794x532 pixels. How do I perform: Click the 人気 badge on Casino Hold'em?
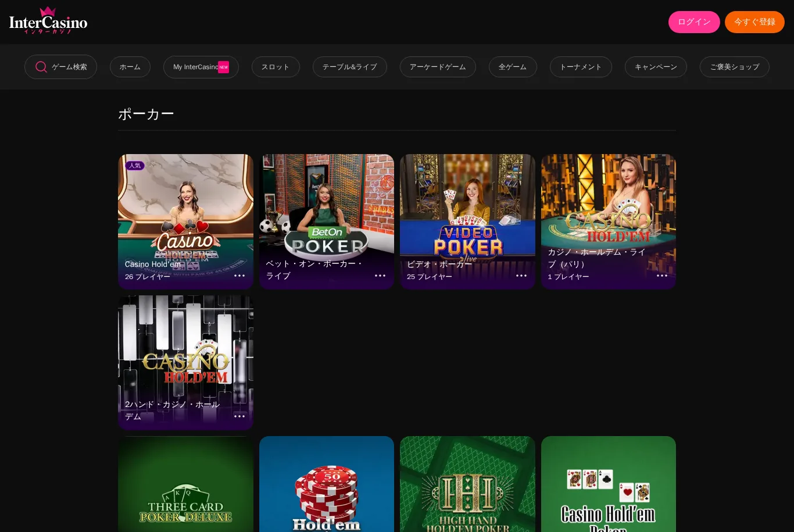(x=135, y=166)
